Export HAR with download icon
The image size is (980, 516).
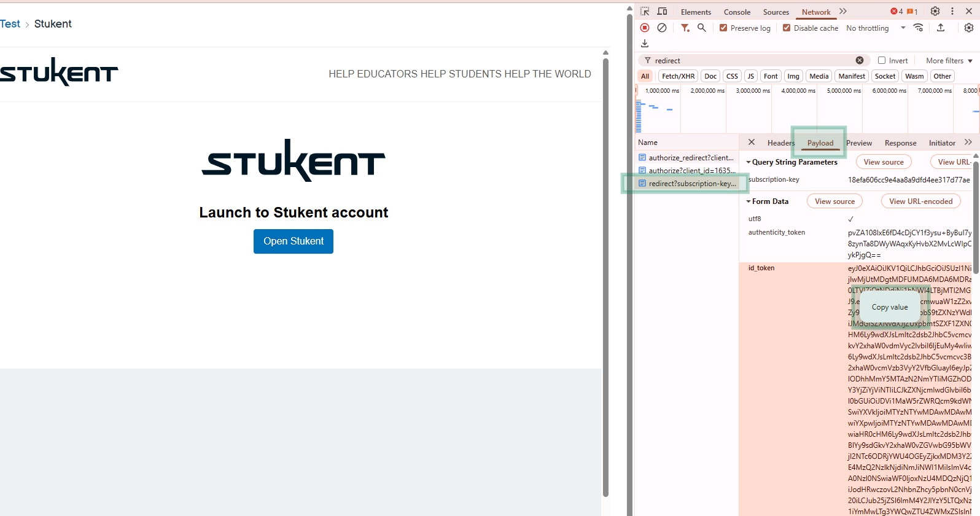point(645,44)
